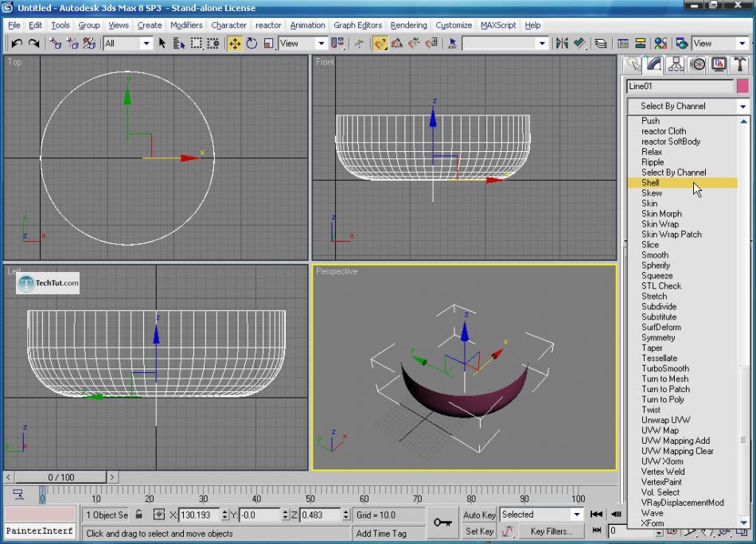Click the Mirror tool icon
This screenshot has height=544, width=756.
point(562,44)
